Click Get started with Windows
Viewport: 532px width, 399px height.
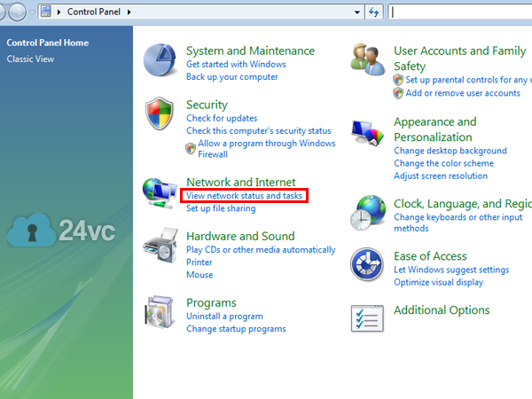click(236, 64)
